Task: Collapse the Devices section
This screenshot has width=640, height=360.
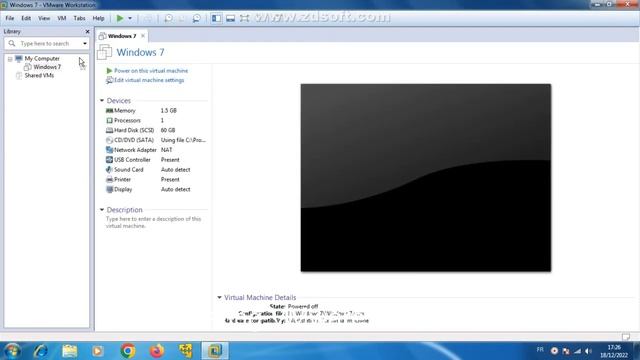Action: coord(102,100)
